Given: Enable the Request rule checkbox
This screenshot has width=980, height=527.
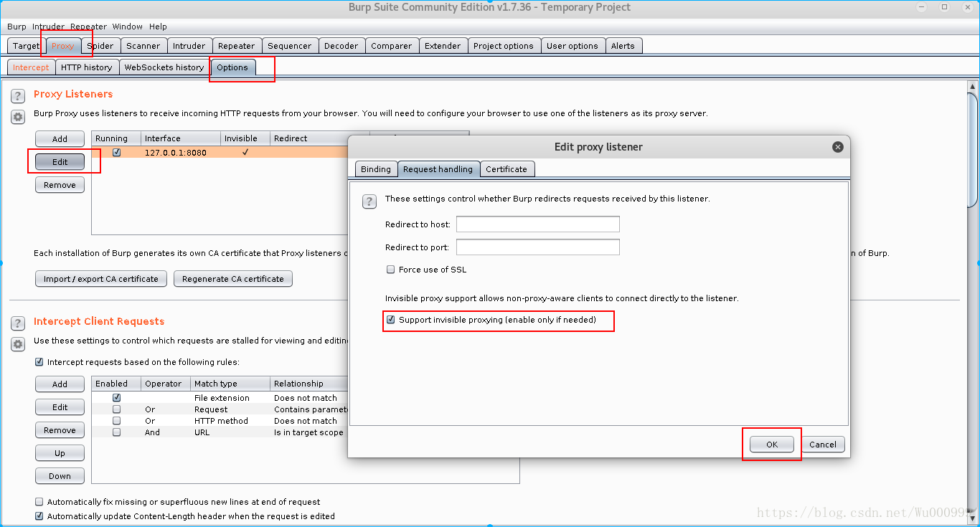Looking at the screenshot, I should tap(116, 409).
